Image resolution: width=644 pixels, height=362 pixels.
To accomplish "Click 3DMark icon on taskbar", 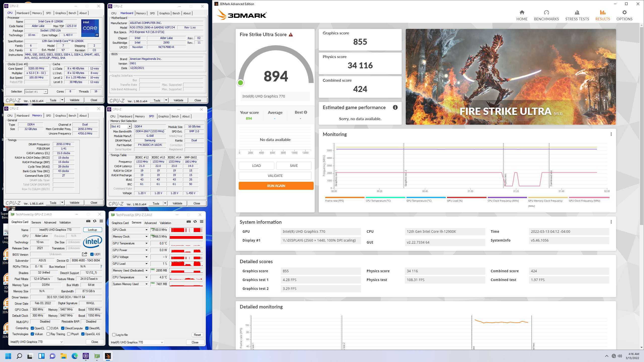I will pyautogui.click(x=108, y=356).
